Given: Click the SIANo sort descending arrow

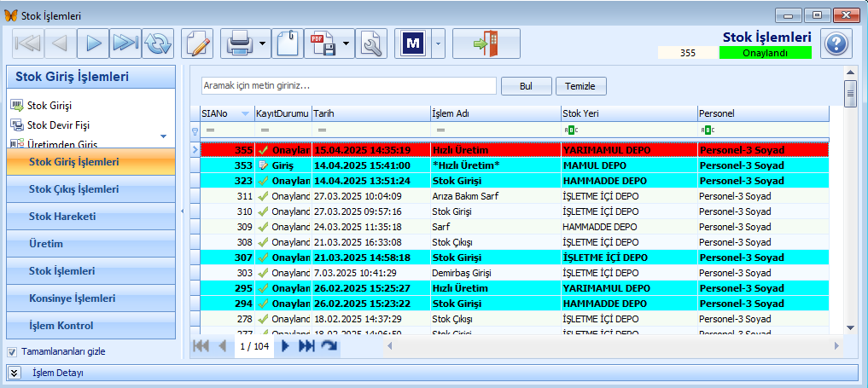Looking at the screenshot, I should (247, 114).
